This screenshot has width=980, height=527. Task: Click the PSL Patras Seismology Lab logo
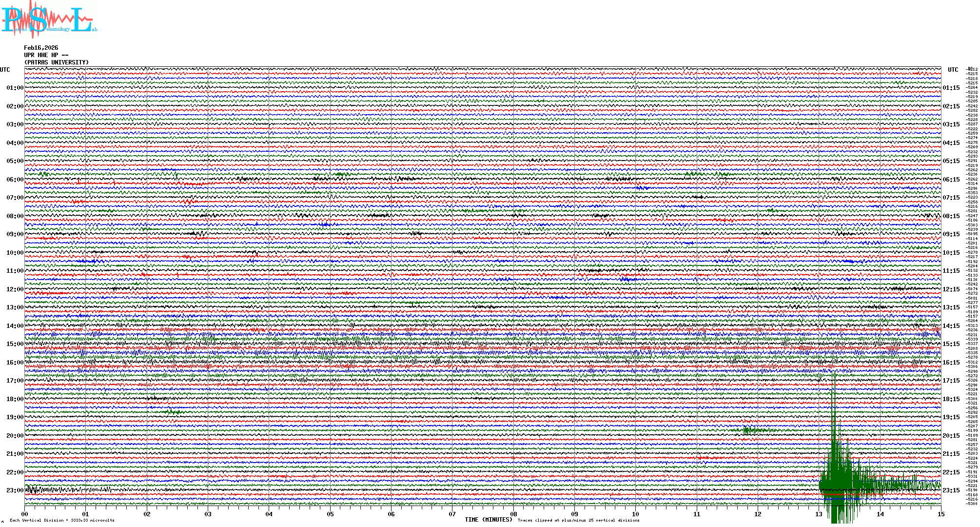click(x=49, y=20)
